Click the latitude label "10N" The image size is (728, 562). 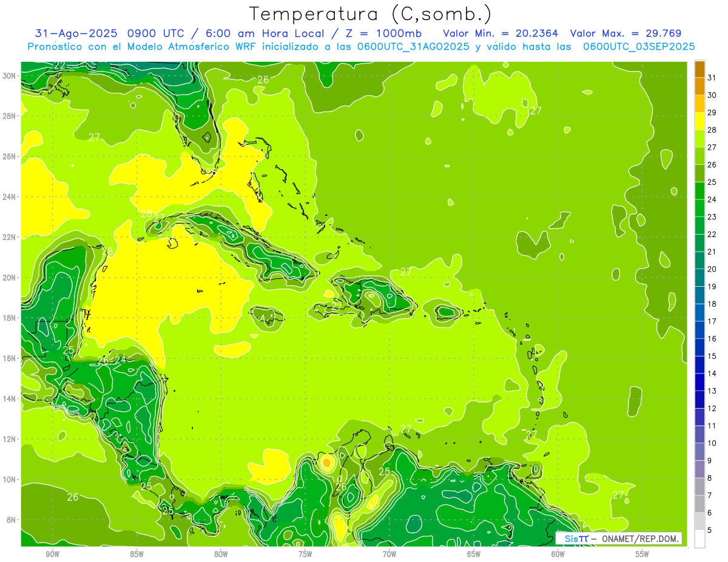point(8,479)
